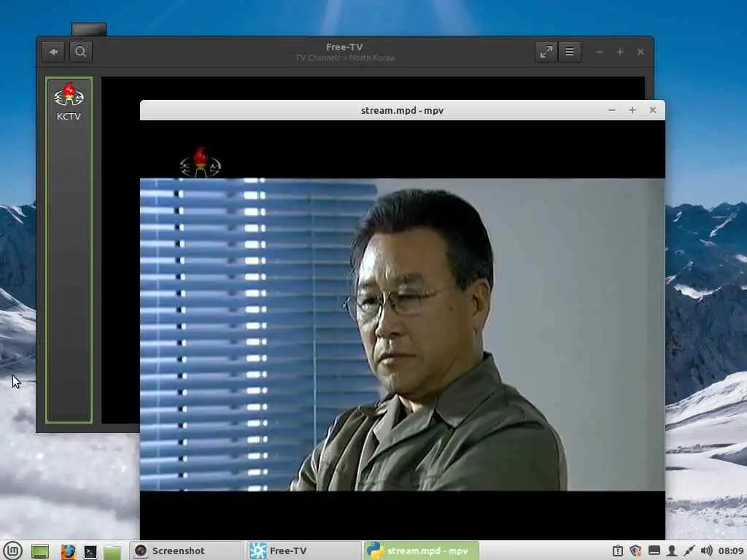Click the 'Free-TV' header title
The height and width of the screenshot is (560, 747).
344,47
